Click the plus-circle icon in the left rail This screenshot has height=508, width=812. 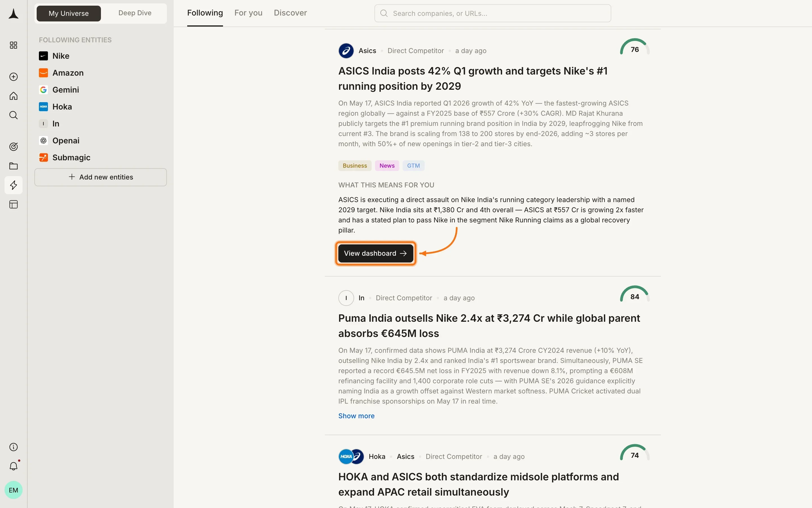click(x=14, y=77)
